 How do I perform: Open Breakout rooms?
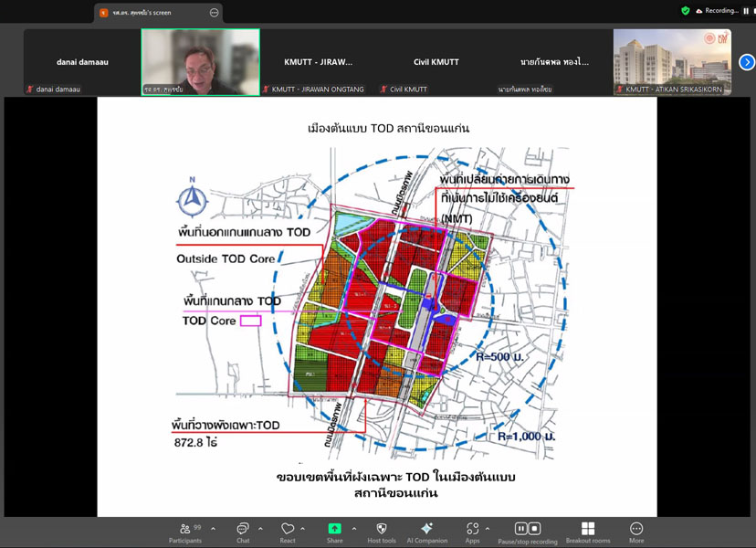click(587, 529)
